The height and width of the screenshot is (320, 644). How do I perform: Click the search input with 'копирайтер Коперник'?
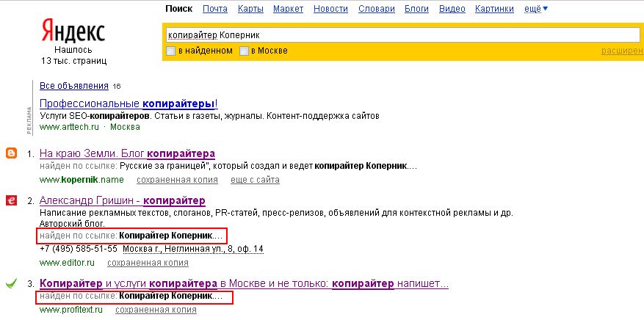coord(402,35)
